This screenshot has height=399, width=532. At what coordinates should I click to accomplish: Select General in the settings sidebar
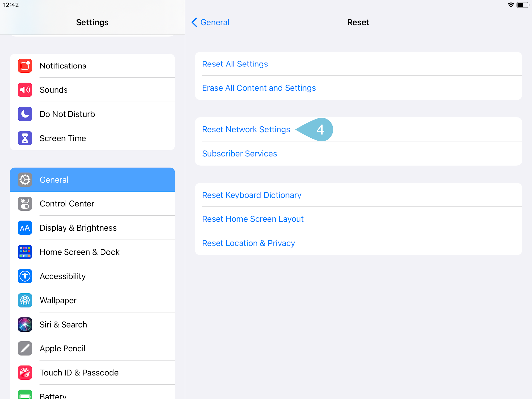(x=92, y=180)
